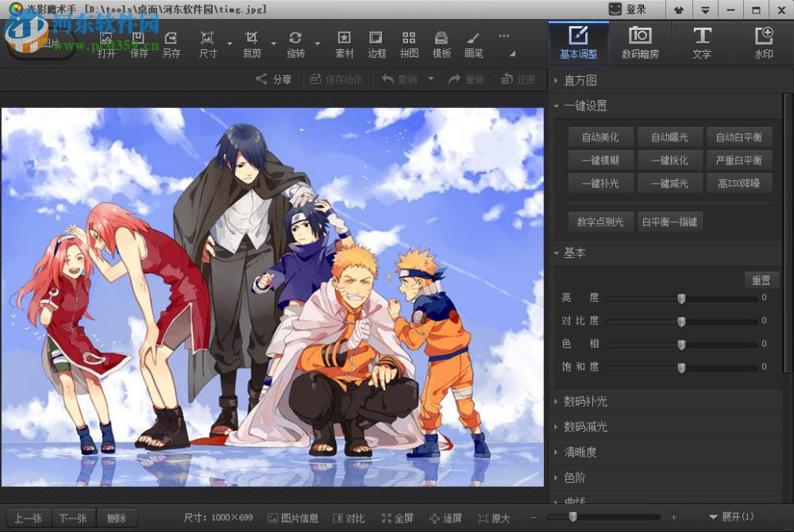Switch to 基本调整 tab
Screen dimensions: 794x532
tap(578, 43)
